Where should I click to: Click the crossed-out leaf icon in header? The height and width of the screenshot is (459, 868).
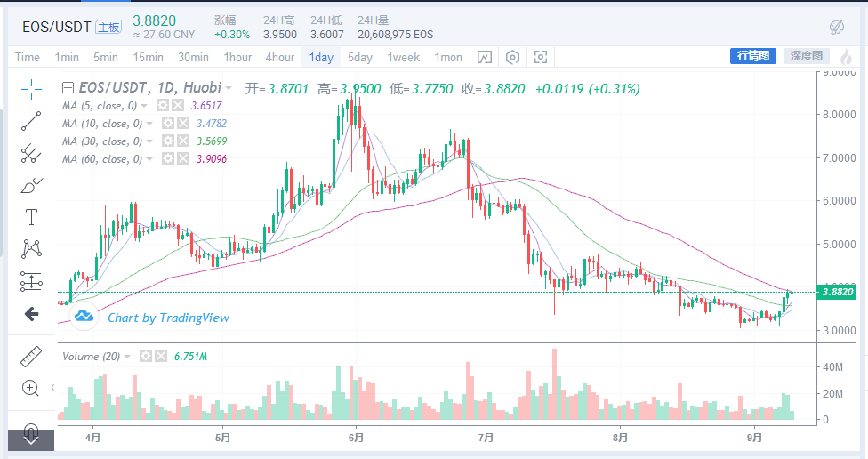tap(837, 27)
